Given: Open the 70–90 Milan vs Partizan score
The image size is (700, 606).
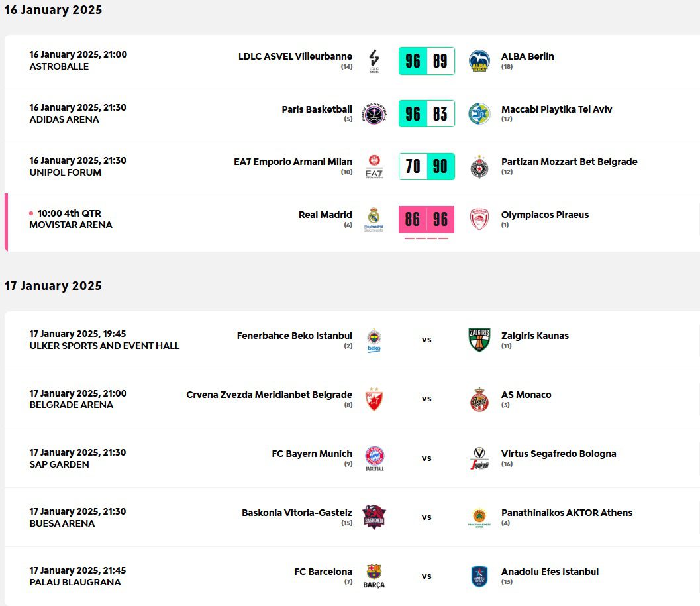Looking at the screenshot, I should (x=426, y=167).
